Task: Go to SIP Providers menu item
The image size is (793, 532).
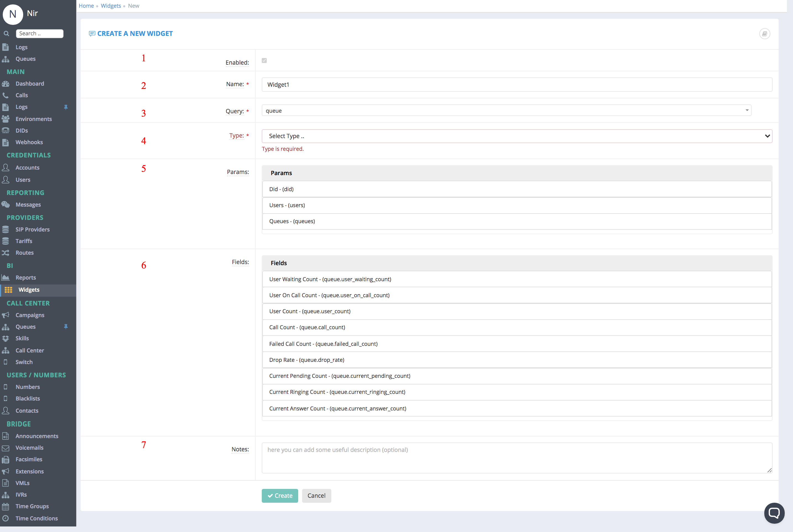Action: [x=33, y=230]
